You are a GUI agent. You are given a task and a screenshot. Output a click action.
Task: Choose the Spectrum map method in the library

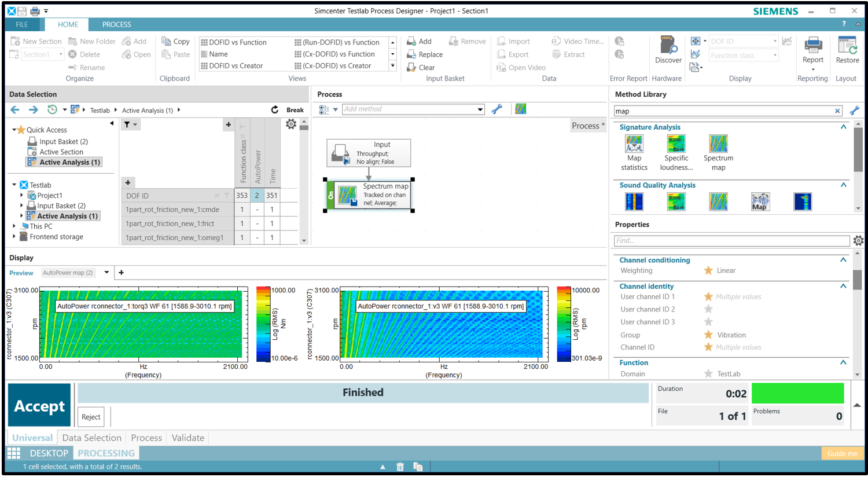click(718, 144)
